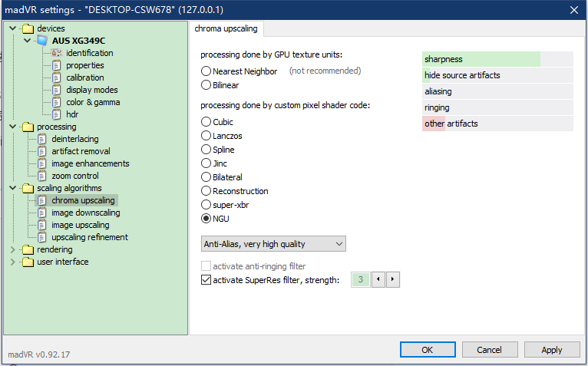Open upscaling refinement settings page
The height and width of the screenshot is (366, 588).
click(x=90, y=237)
